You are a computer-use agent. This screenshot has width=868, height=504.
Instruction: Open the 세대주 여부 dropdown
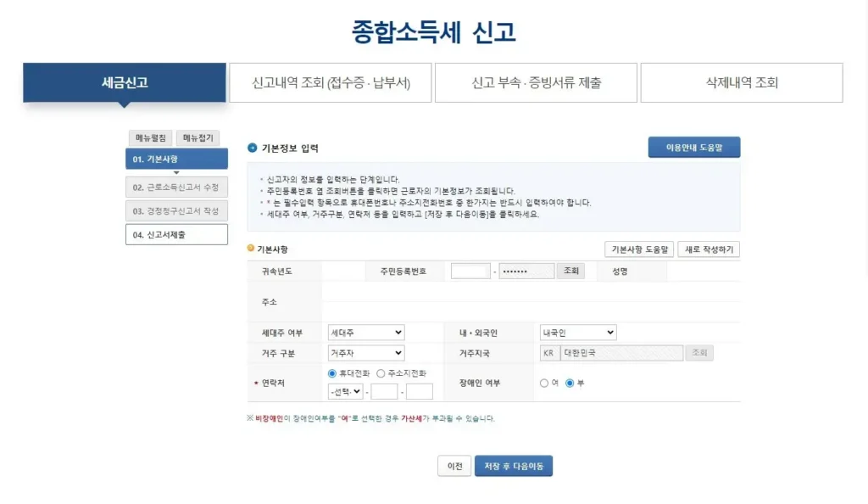tap(366, 333)
